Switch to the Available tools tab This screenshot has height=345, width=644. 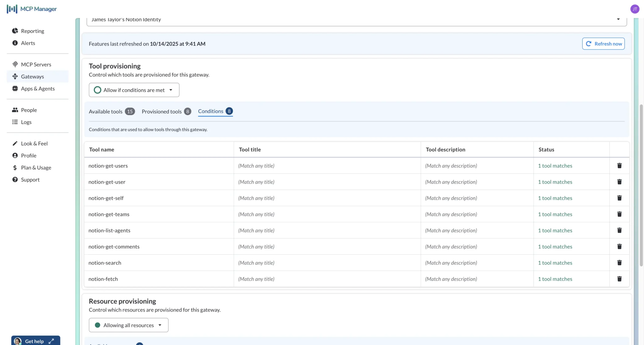[105, 111]
